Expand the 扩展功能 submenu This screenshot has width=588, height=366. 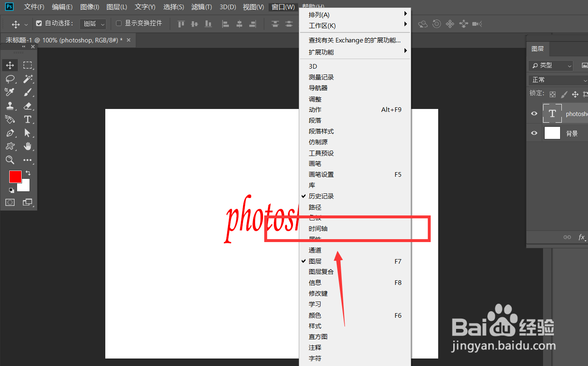click(x=355, y=52)
